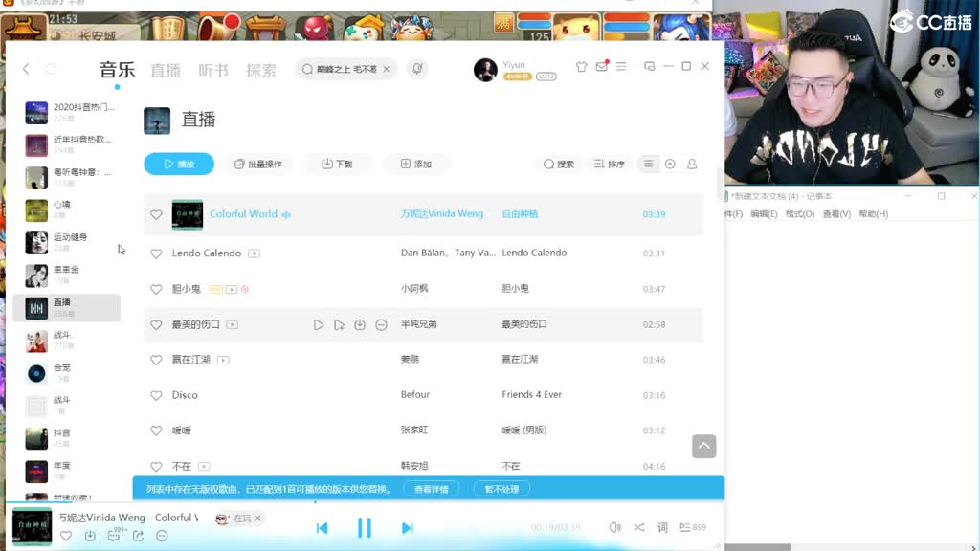Toggle shuffle play mode icon

pyautogui.click(x=638, y=527)
